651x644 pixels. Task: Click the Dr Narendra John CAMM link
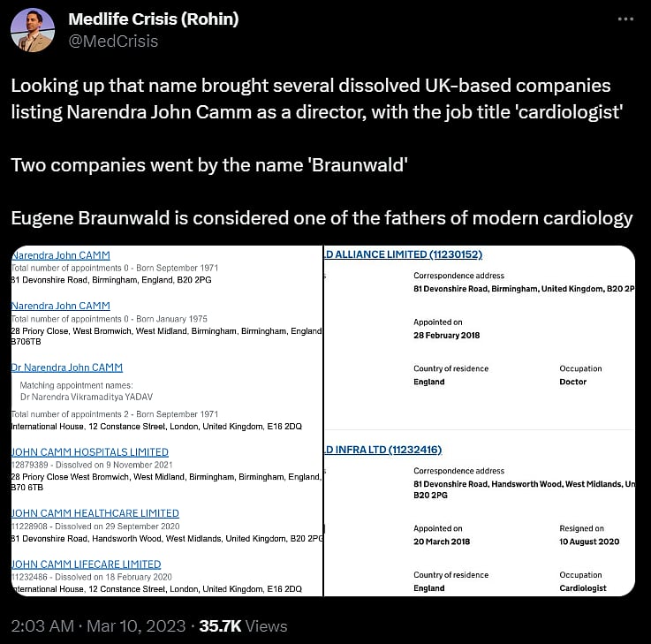[66, 367]
